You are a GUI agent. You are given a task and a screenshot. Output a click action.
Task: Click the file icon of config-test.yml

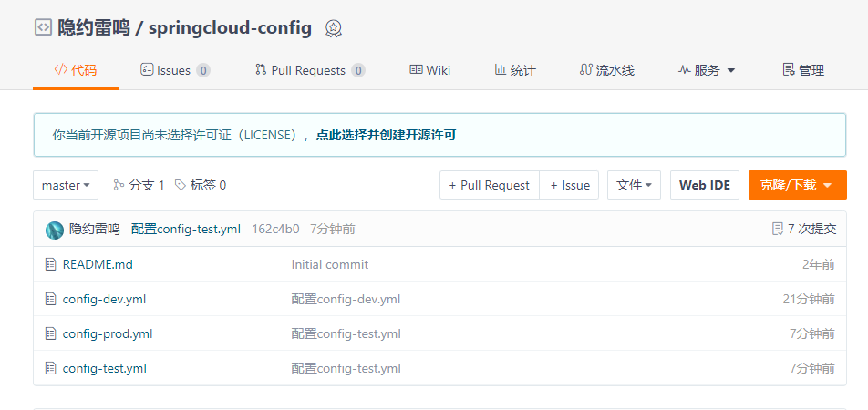click(50, 368)
